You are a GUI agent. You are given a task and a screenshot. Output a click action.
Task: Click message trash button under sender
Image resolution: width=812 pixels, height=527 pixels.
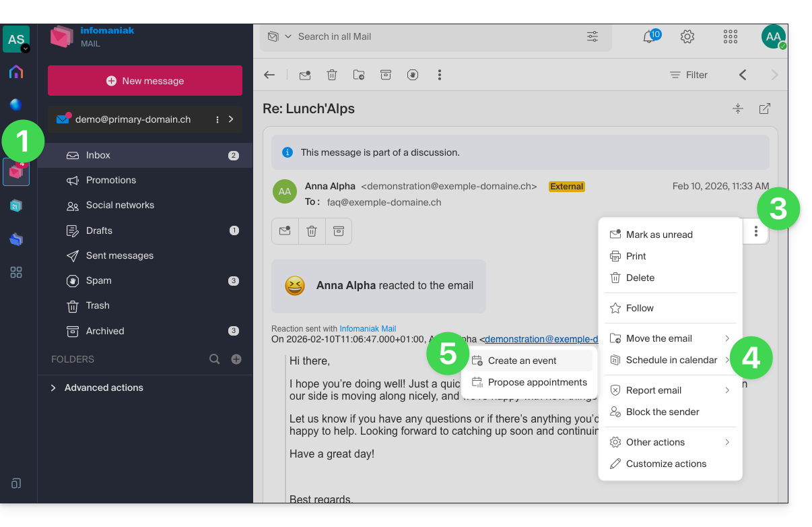pyautogui.click(x=312, y=231)
